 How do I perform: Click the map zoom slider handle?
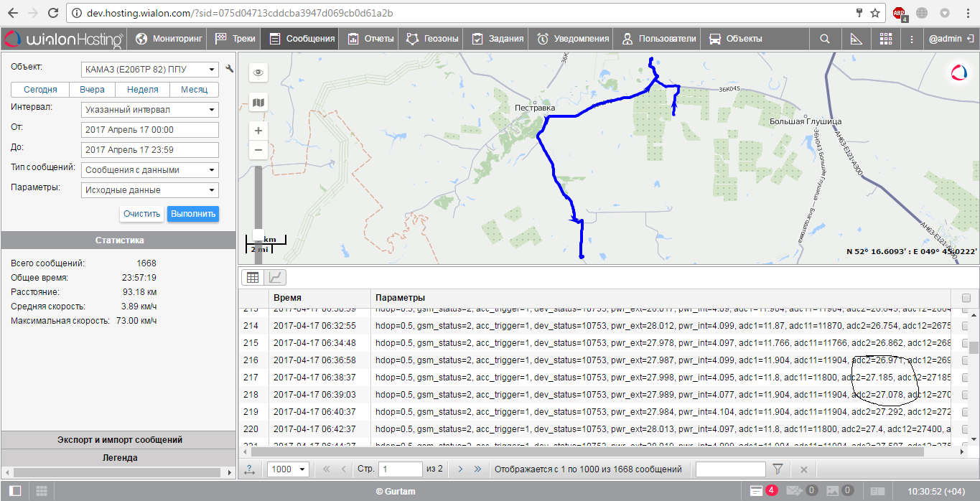point(258,235)
